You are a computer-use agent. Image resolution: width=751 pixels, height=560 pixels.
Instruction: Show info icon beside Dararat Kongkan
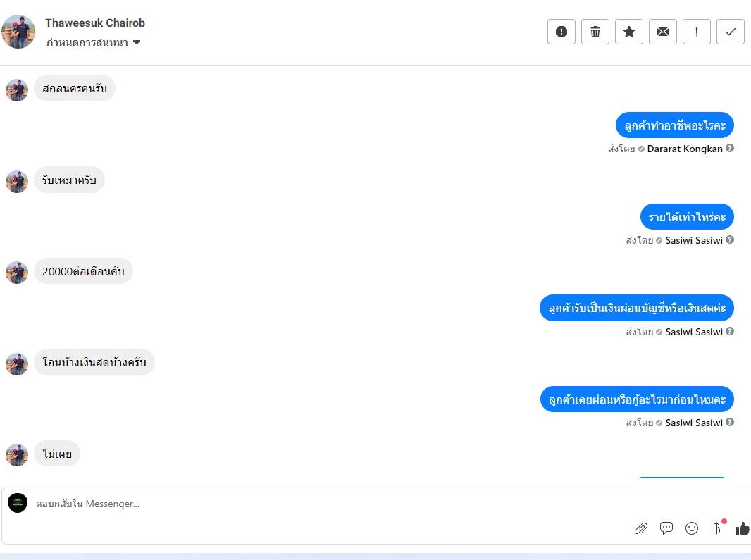729,149
